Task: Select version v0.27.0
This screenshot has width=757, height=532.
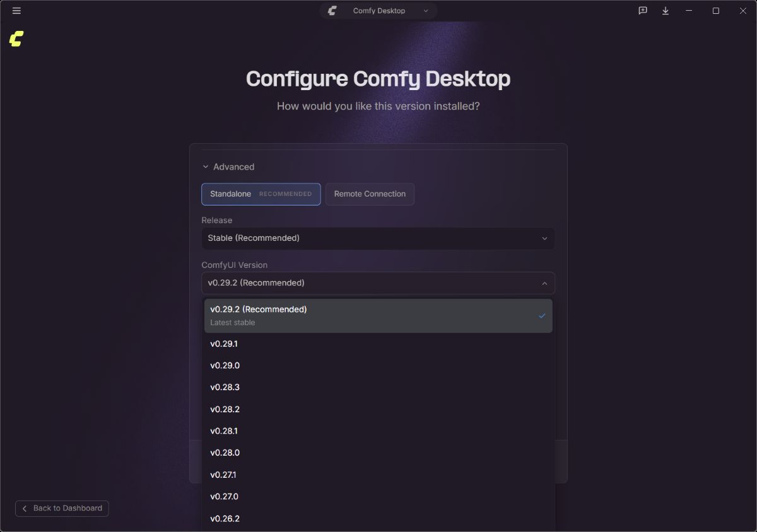Action: pyautogui.click(x=378, y=497)
